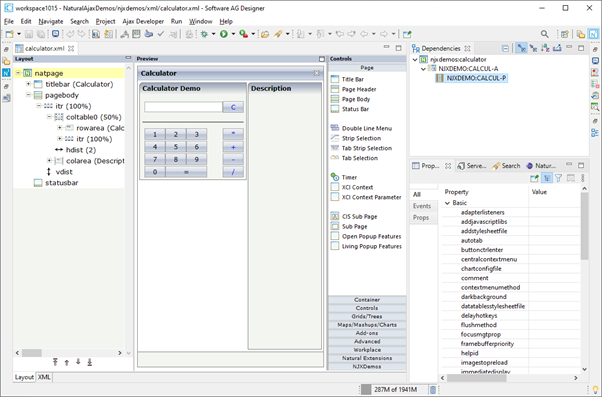Open the Run button dropdown arrow
The width and height of the screenshot is (602, 397).
(233, 34)
